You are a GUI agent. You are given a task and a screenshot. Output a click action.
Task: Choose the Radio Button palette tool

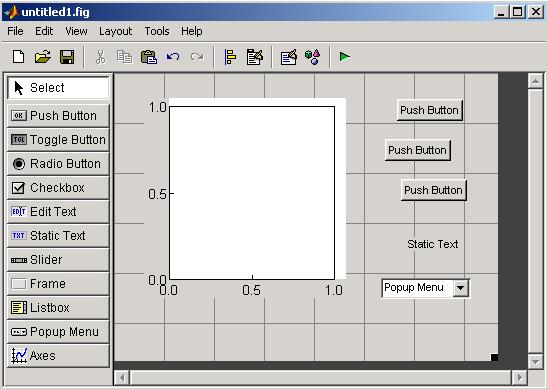(x=58, y=164)
